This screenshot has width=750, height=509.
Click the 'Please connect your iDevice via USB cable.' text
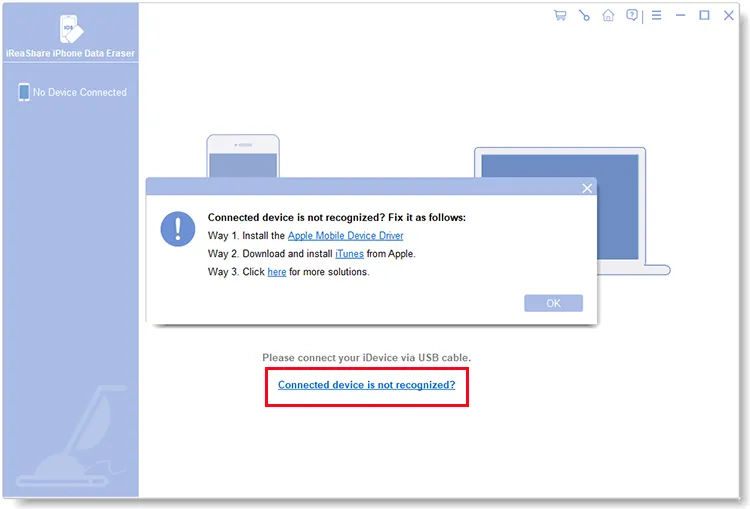pos(366,358)
